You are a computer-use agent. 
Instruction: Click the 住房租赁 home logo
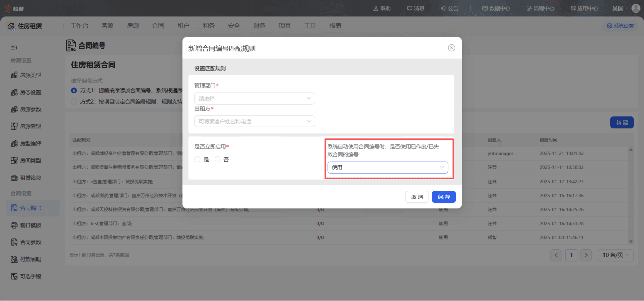coord(25,26)
